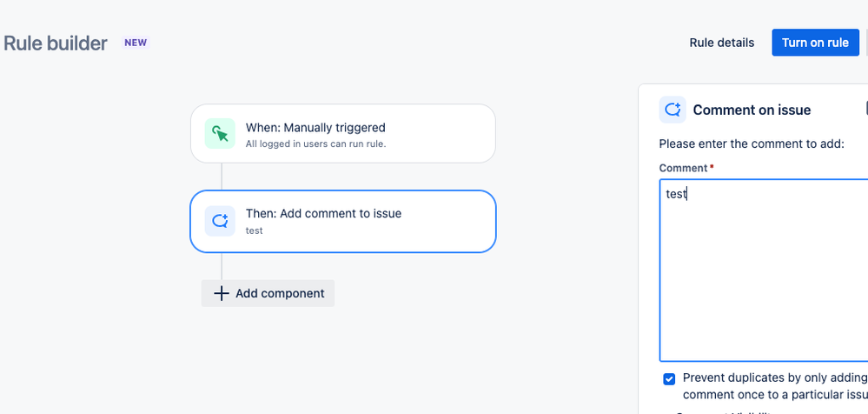
Task: Click the Prevent duplicates label text
Action: coord(775,386)
